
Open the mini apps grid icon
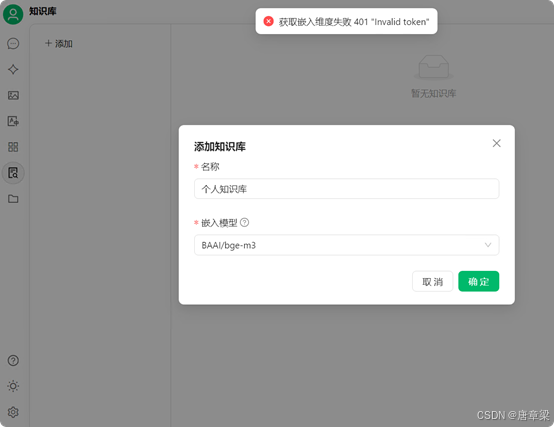(x=13, y=147)
